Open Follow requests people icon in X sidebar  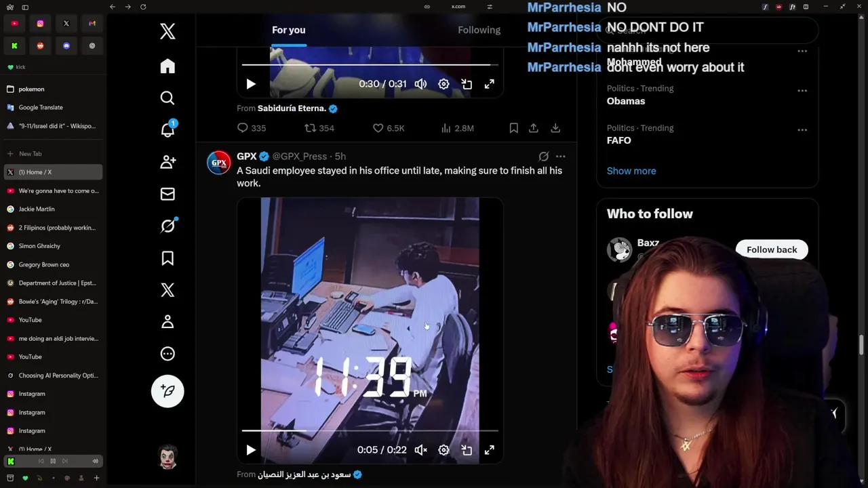[167, 162]
